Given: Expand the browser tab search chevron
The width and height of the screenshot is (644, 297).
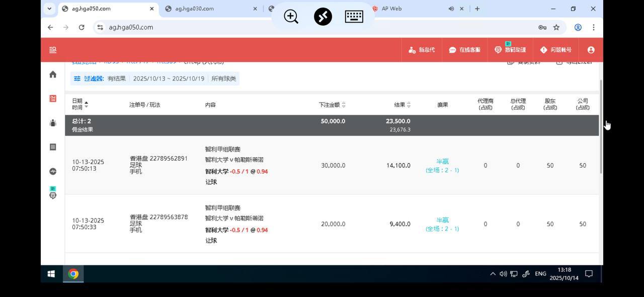Looking at the screenshot, I should tap(49, 9).
